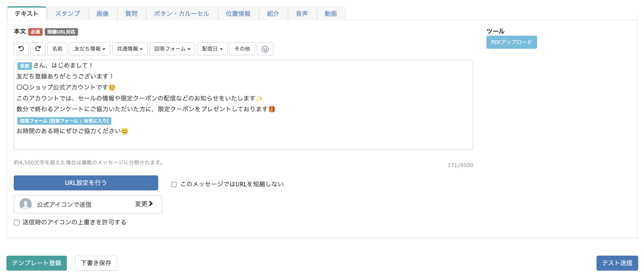
Task: Click the URL設定を行う button
Action: coord(86,183)
